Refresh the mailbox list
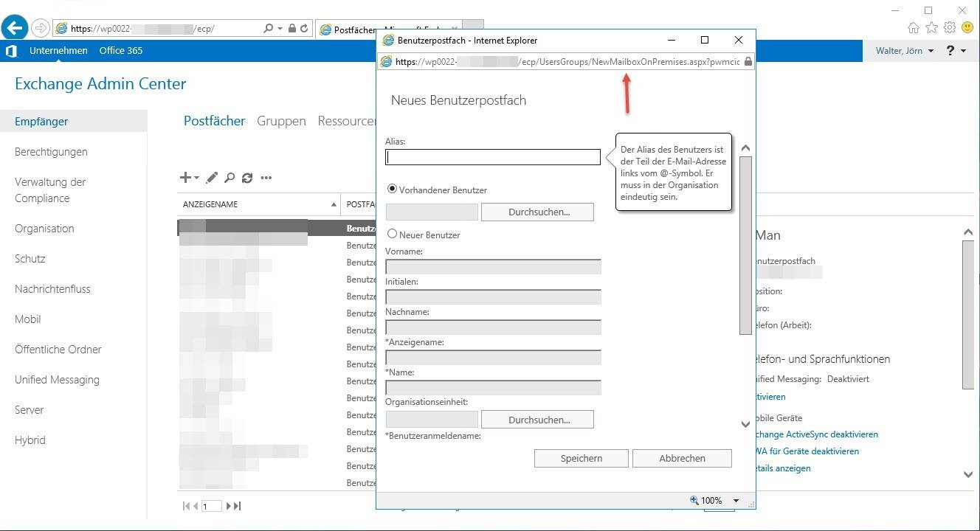 click(x=247, y=178)
